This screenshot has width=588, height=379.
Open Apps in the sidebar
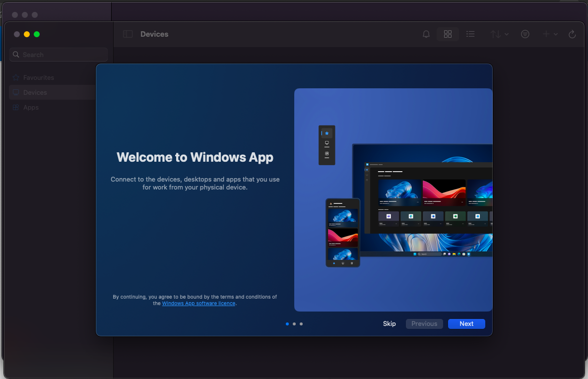[31, 107]
